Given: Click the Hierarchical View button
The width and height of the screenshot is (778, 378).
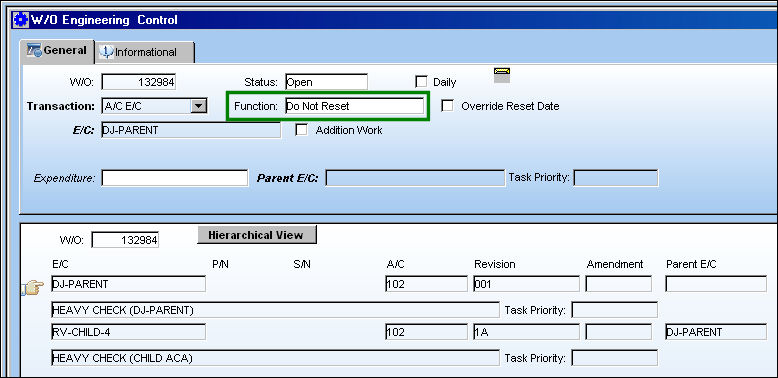Looking at the screenshot, I should click(x=257, y=235).
